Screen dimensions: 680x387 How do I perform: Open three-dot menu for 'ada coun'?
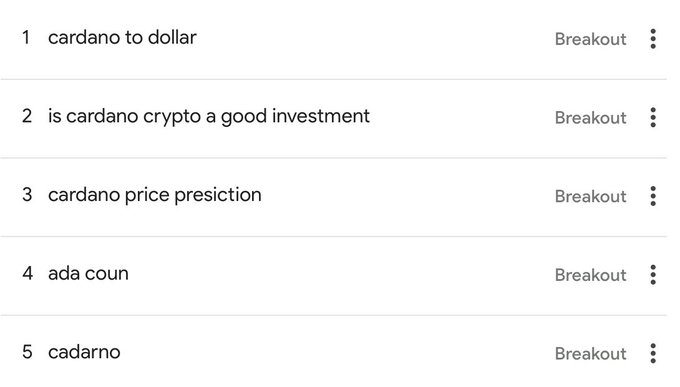(653, 275)
